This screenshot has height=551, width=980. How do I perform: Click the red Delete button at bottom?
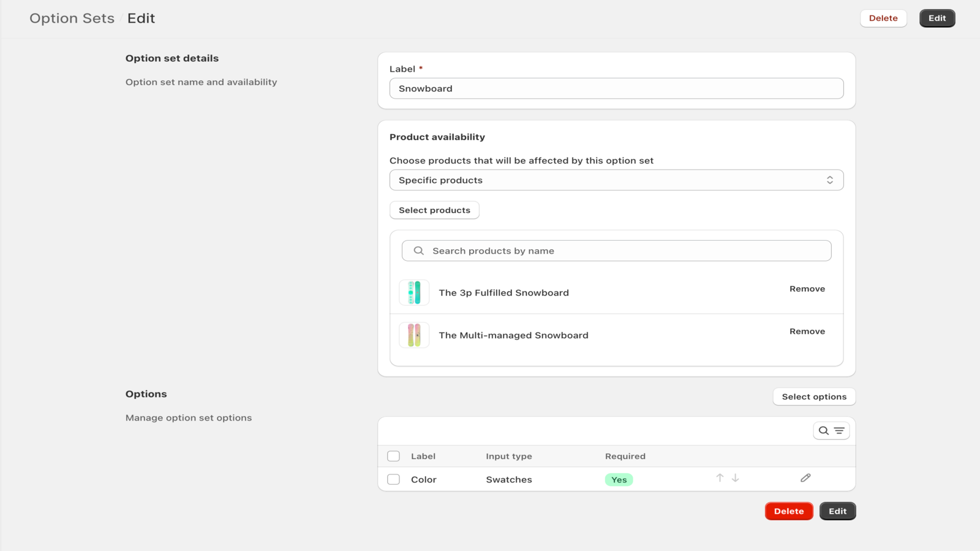788,511
